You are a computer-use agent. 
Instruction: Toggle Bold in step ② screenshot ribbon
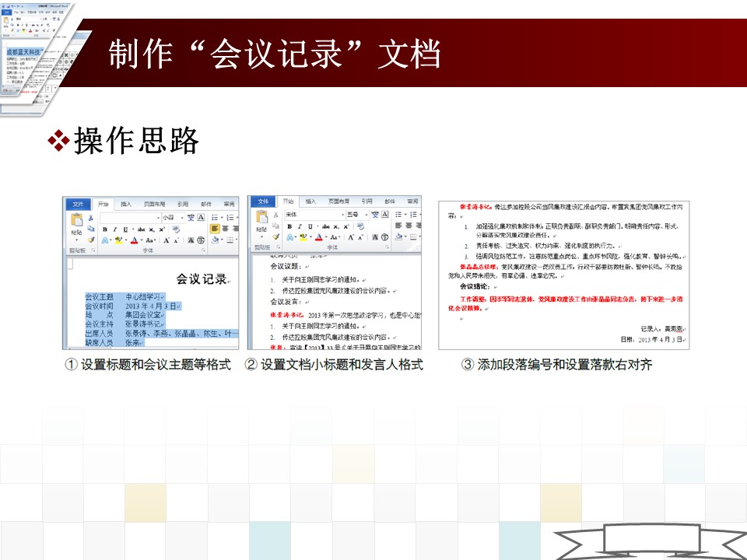(x=289, y=226)
